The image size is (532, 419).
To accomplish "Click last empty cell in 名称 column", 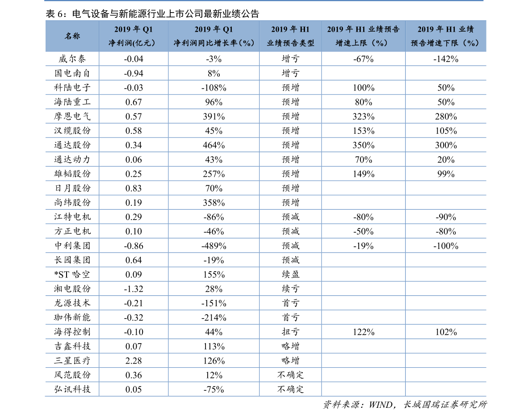I will click(72, 389).
